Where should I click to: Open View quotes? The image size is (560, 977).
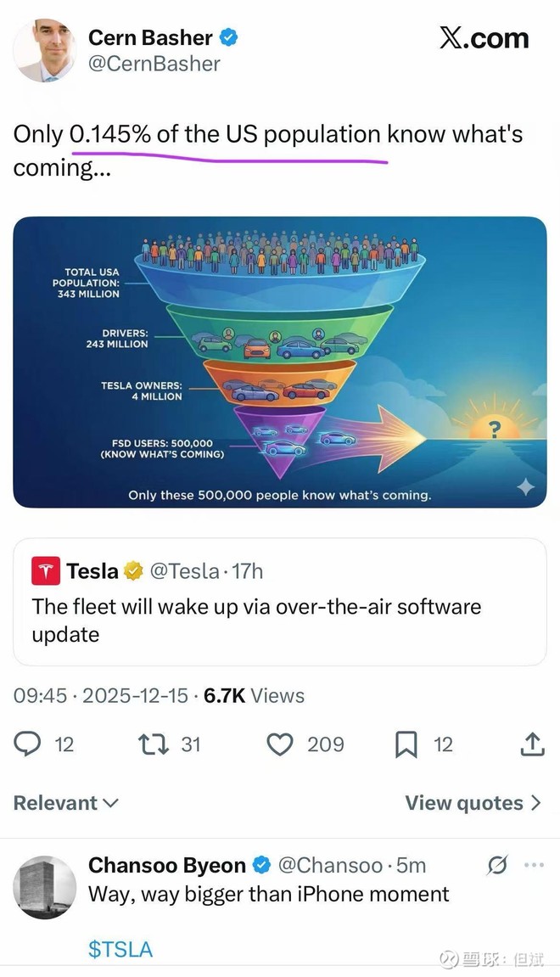coord(473,803)
